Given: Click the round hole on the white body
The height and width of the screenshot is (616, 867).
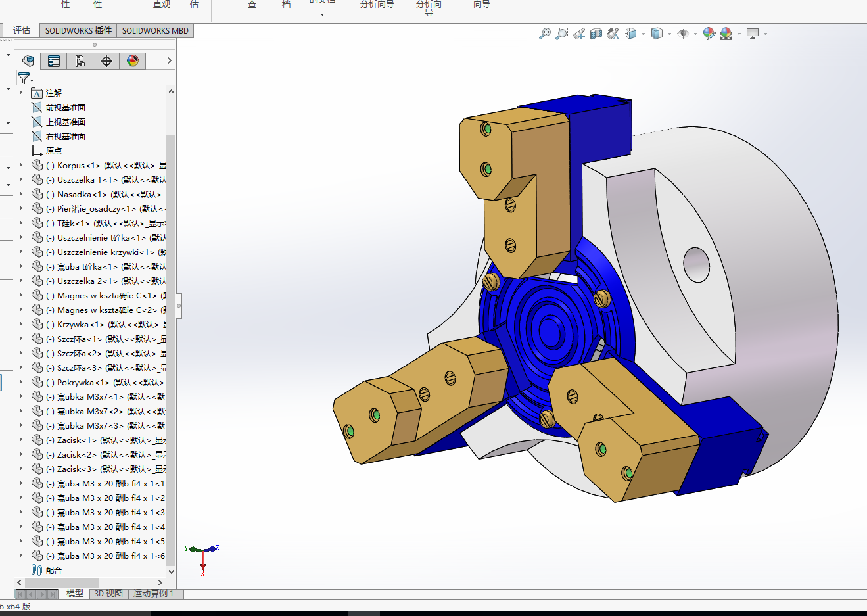Looking at the screenshot, I should point(696,264).
